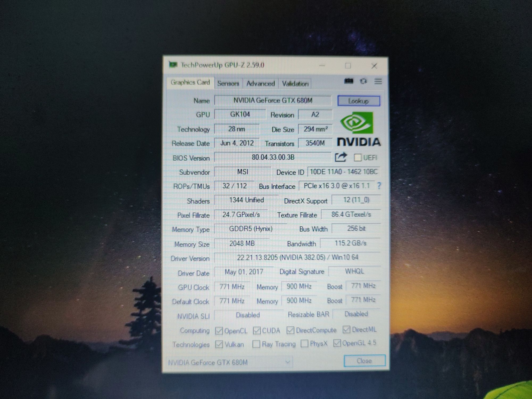Toggle the Ray Tracing checkbox

[256, 344]
